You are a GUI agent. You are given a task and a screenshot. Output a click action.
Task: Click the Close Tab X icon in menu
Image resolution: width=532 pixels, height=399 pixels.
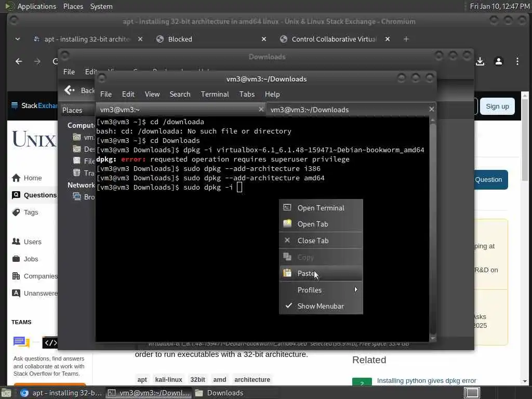coord(287,240)
